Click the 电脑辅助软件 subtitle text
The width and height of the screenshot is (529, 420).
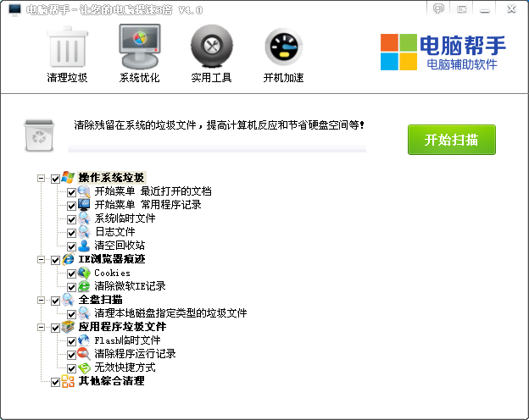coord(462,65)
